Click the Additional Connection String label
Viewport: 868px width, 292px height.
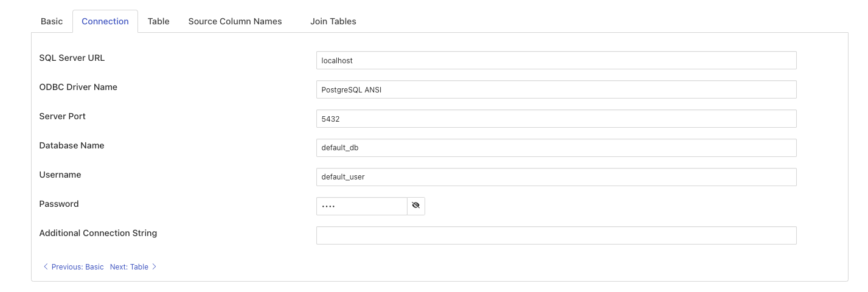coord(98,233)
